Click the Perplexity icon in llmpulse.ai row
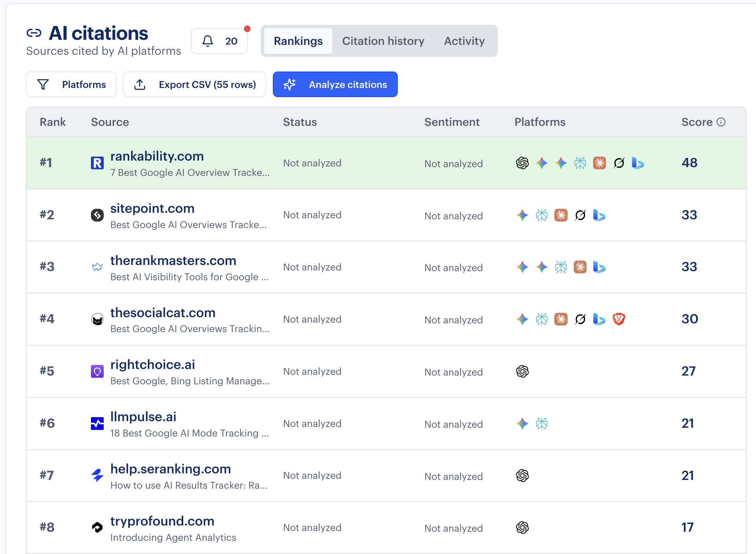The image size is (756, 554). (542, 424)
